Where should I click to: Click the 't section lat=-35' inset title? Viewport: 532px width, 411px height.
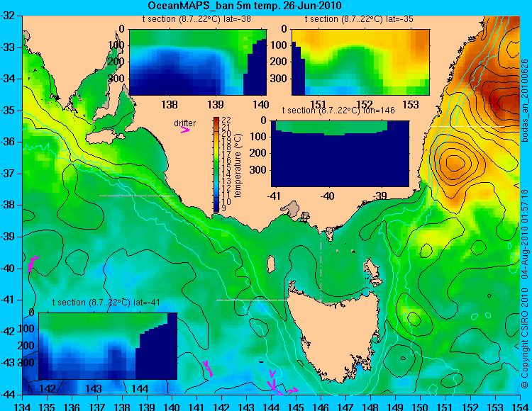tap(359, 19)
